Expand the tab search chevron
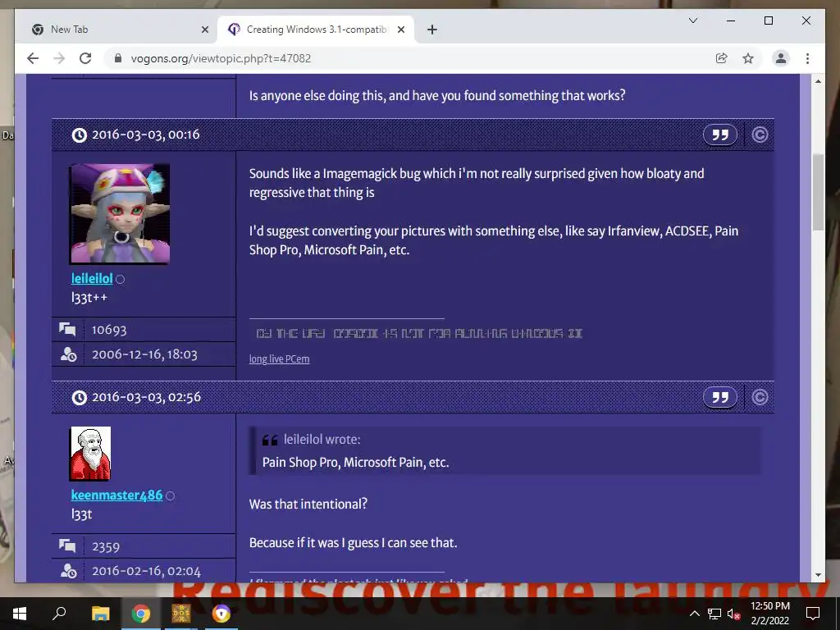 [692, 21]
